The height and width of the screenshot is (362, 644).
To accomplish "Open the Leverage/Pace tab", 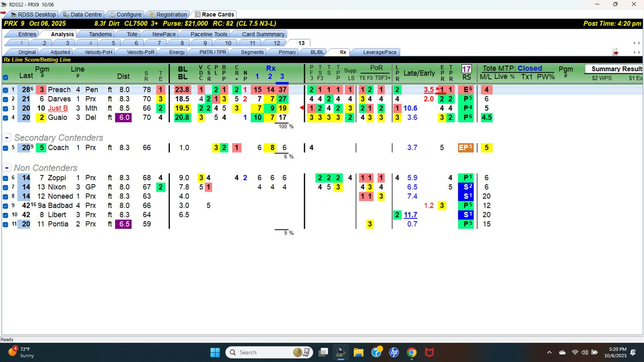I will 380,52.
